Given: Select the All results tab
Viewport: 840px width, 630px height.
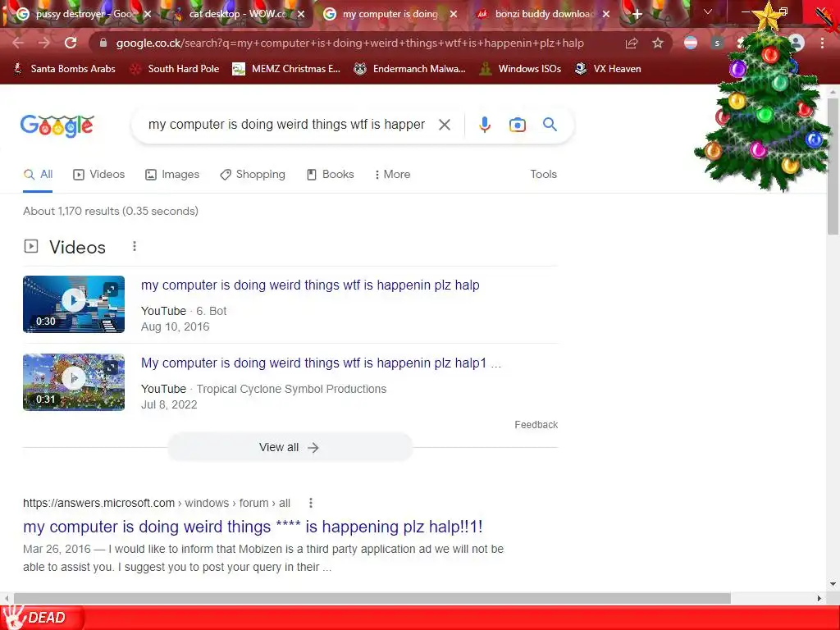Looking at the screenshot, I should coord(38,174).
